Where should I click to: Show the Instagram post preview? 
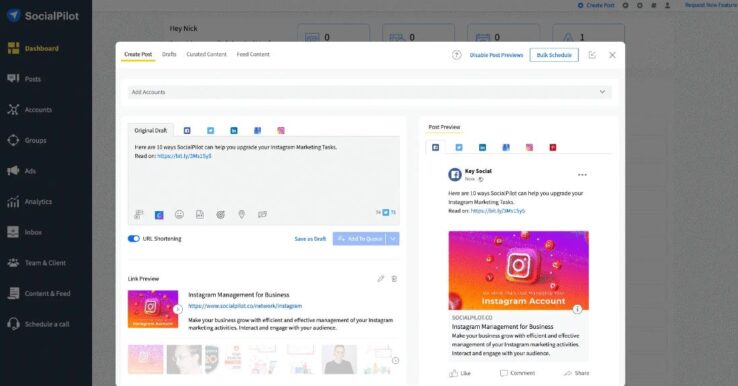[529, 147]
